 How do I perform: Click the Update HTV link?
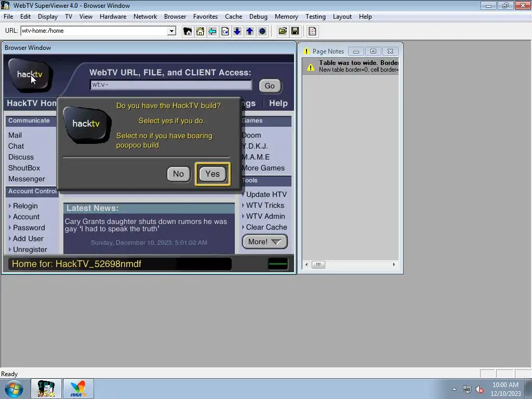pyautogui.click(x=267, y=194)
